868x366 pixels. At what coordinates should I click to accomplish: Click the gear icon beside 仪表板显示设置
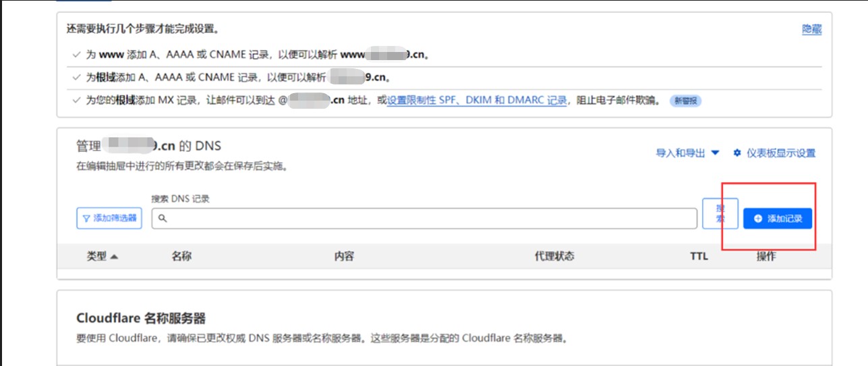tap(737, 153)
